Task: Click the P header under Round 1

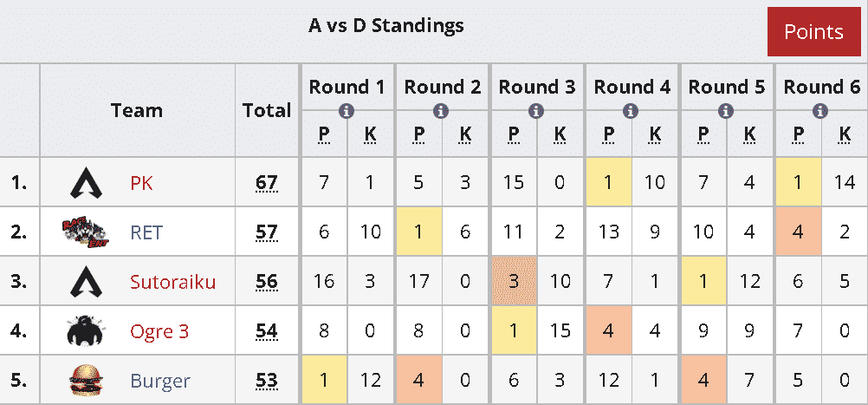Action: (323, 134)
